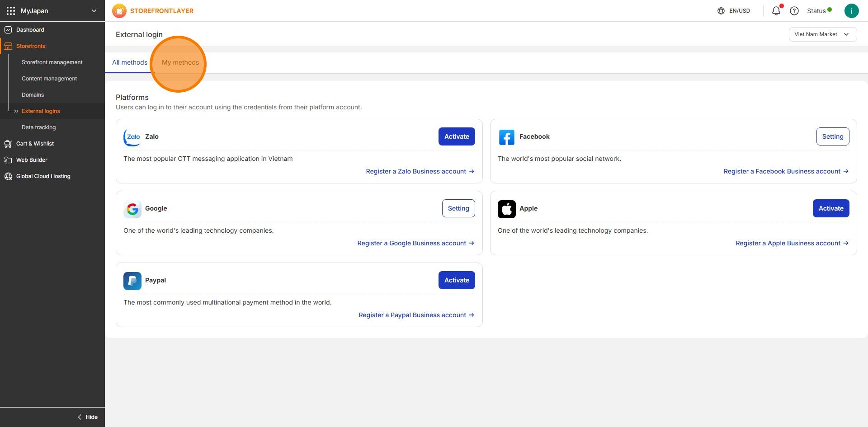Switch to My methods tab
Viewport: 868px width, 427px height.
tap(180, 62)
